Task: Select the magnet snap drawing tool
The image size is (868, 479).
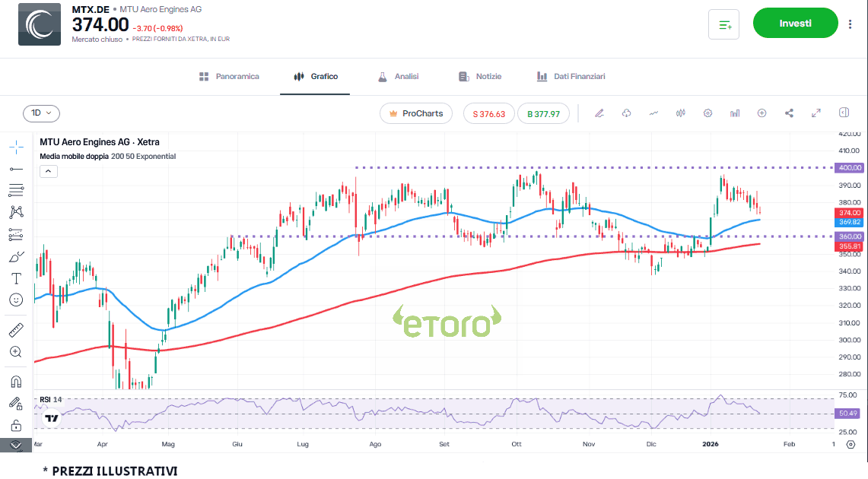Action: click(x=16, y=381)
